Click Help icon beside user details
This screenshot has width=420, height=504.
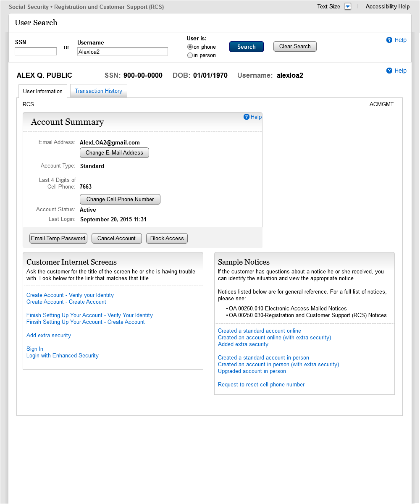389,71
